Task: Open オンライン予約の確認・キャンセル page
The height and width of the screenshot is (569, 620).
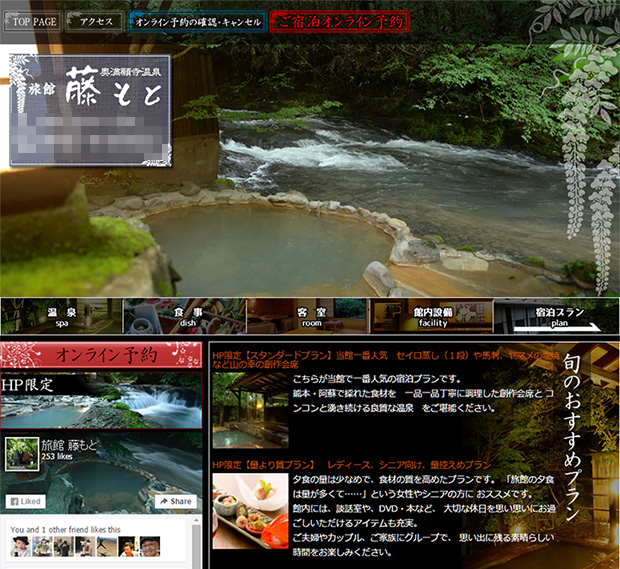Action: [x=197, y=21]
